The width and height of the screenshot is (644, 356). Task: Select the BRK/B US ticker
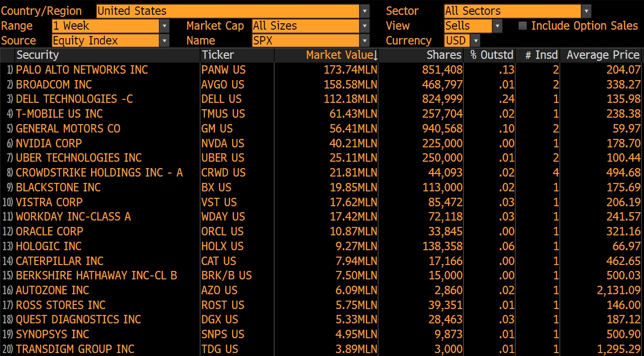227,275
